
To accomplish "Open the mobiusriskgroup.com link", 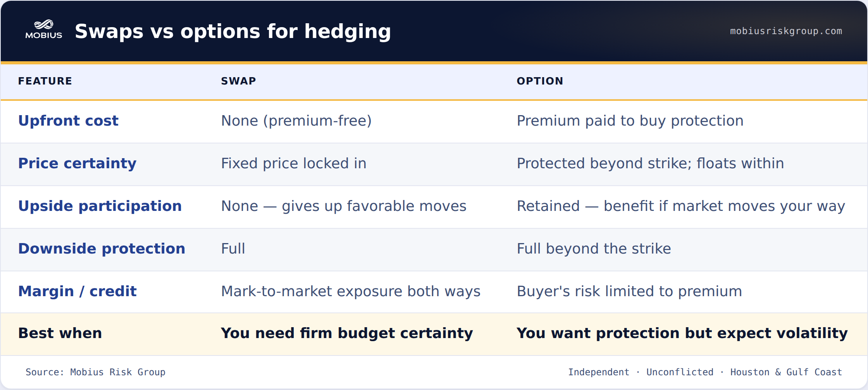I will [x=786, y=31].
